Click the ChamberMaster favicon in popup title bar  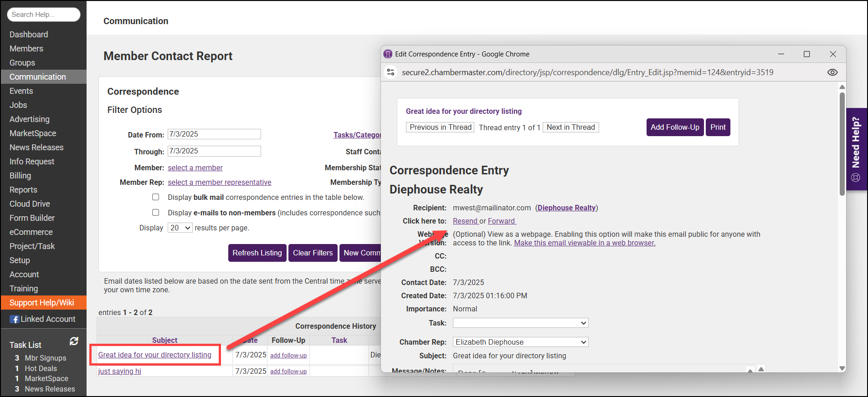388,54
